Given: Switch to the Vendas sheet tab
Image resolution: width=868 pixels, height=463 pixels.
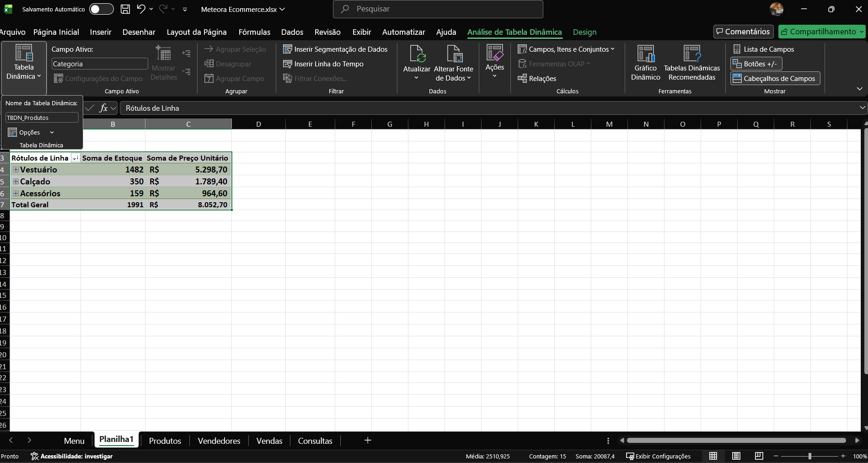Looking at the screenshot, I should [269, 441].
